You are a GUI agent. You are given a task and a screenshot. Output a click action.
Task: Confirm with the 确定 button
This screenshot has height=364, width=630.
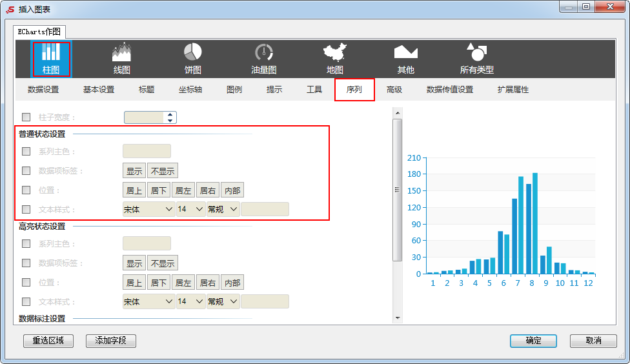pos(534,341)
